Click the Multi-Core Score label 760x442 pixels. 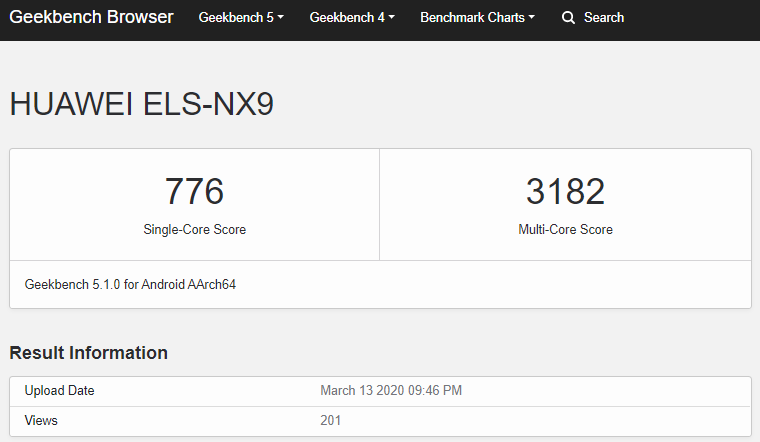point(565,230)
